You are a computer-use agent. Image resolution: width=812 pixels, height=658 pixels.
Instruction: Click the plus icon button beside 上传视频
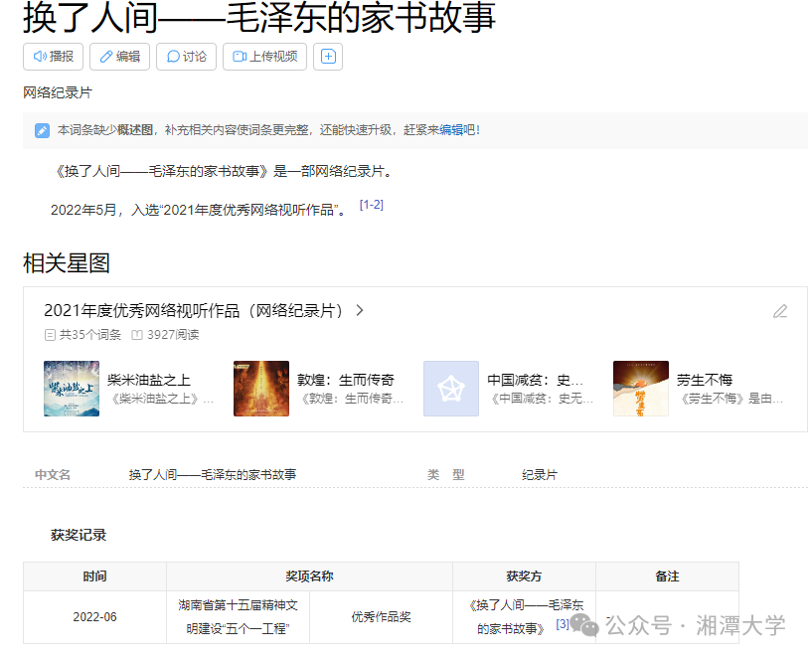pos(328,57)
